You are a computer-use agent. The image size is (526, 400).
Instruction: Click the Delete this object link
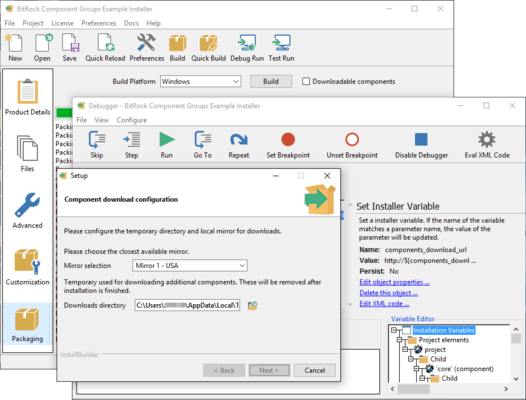point(388,293)
